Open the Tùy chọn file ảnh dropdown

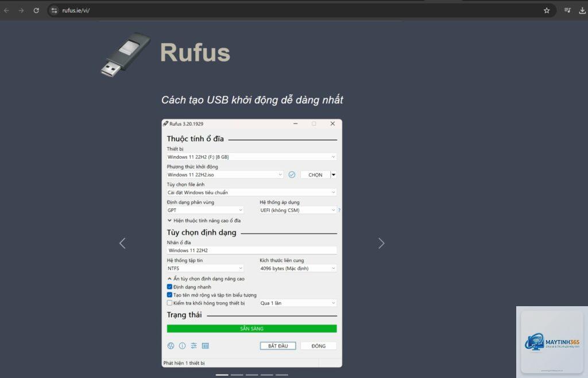pyautogui.click(x=252, y=192)
